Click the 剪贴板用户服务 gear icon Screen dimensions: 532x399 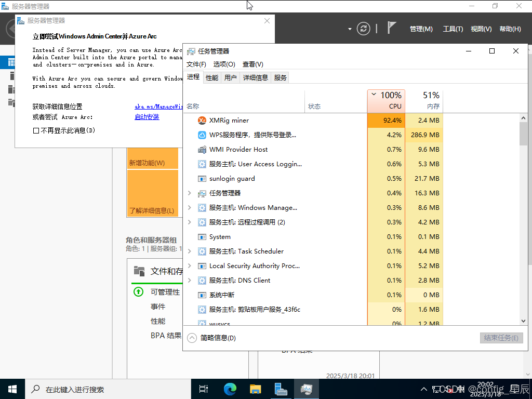coord(202,310)
